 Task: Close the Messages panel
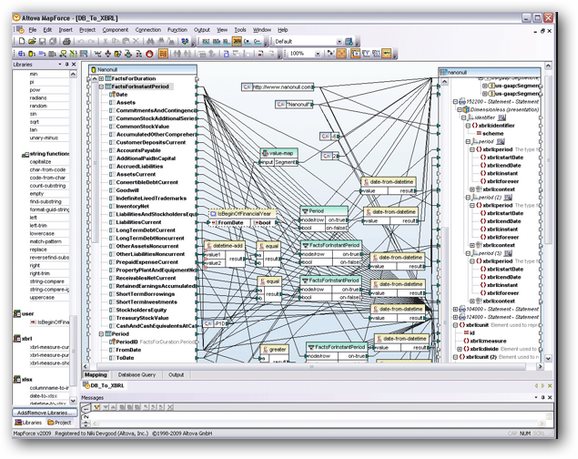coord(550,397)
